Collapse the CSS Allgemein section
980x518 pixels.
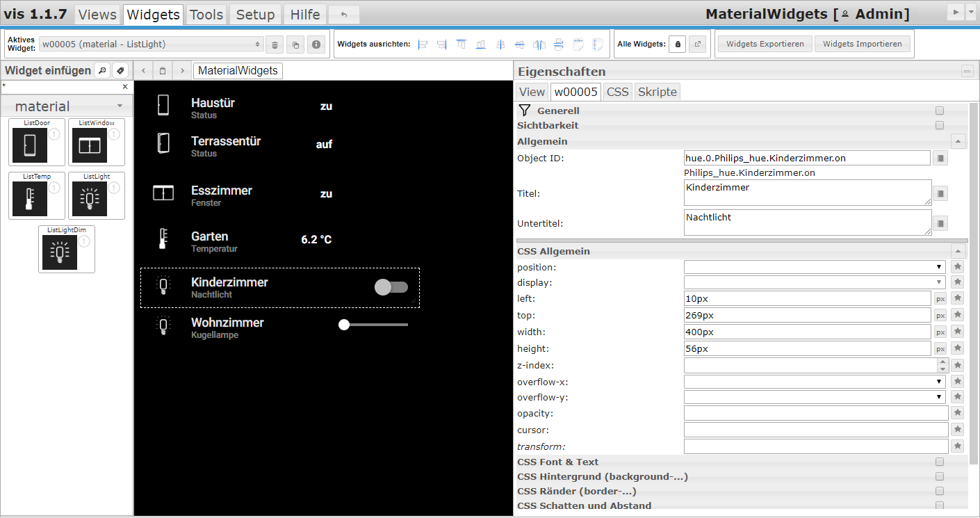coord(958,251)
